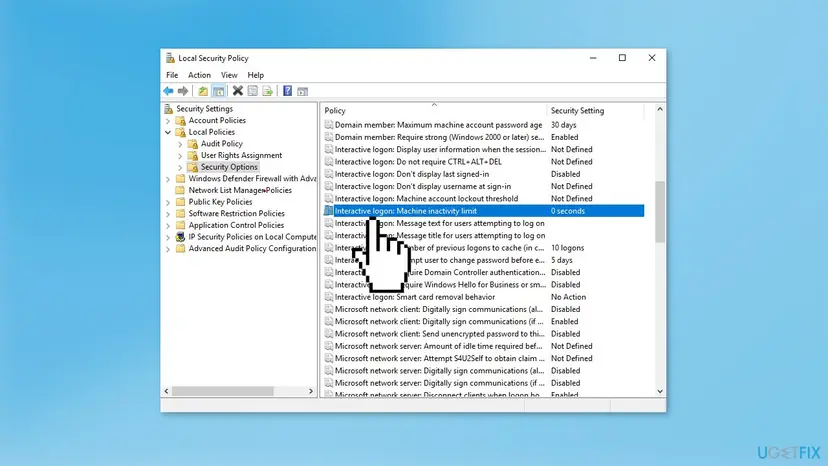Image resolution: width=828 pixels, height=466 pixels.
Task: Click the '10 logons' setting value
Action: click(x=567, y=248)
